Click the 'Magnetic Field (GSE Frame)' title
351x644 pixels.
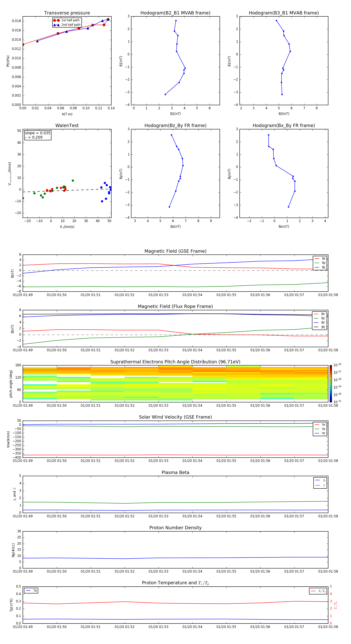point(175,251)
